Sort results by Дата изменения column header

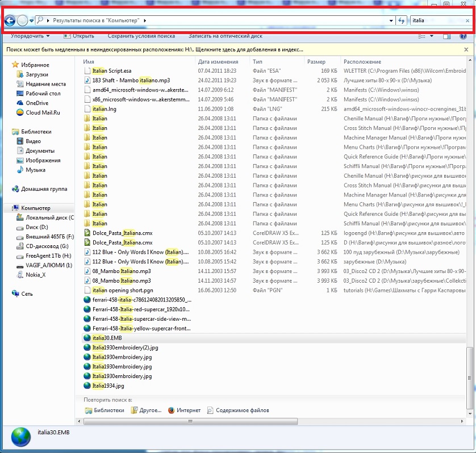pyautogui.click(x=218, y=61)
